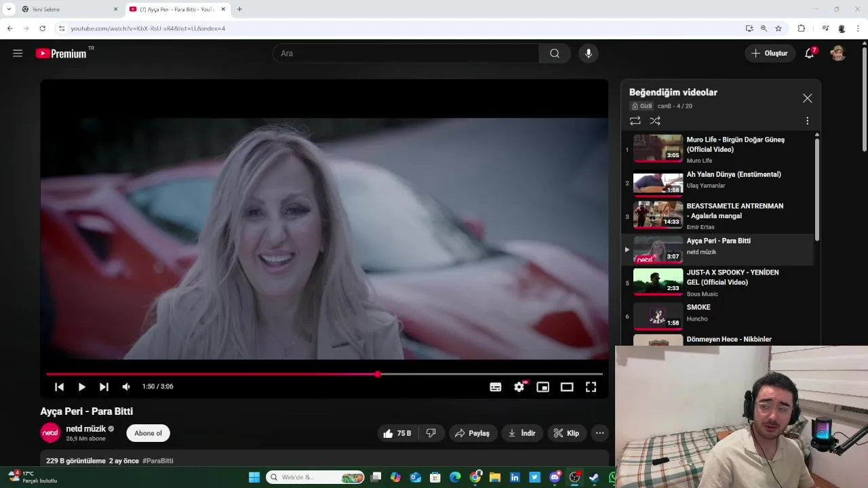Click the YouTube URL address bar

pyautogui.click(x=400, y=28)
